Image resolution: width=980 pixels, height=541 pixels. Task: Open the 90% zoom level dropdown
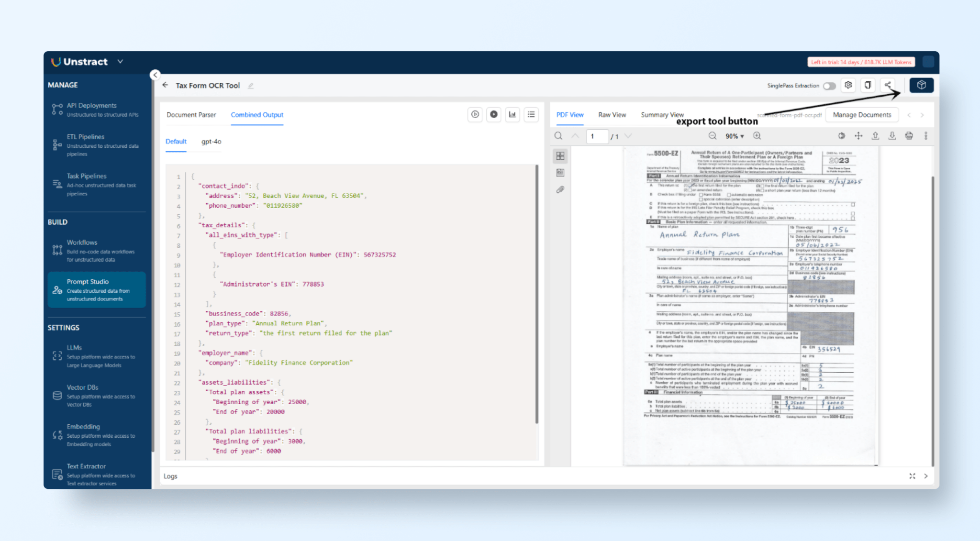pyautogui.click(x=735, y=136)
